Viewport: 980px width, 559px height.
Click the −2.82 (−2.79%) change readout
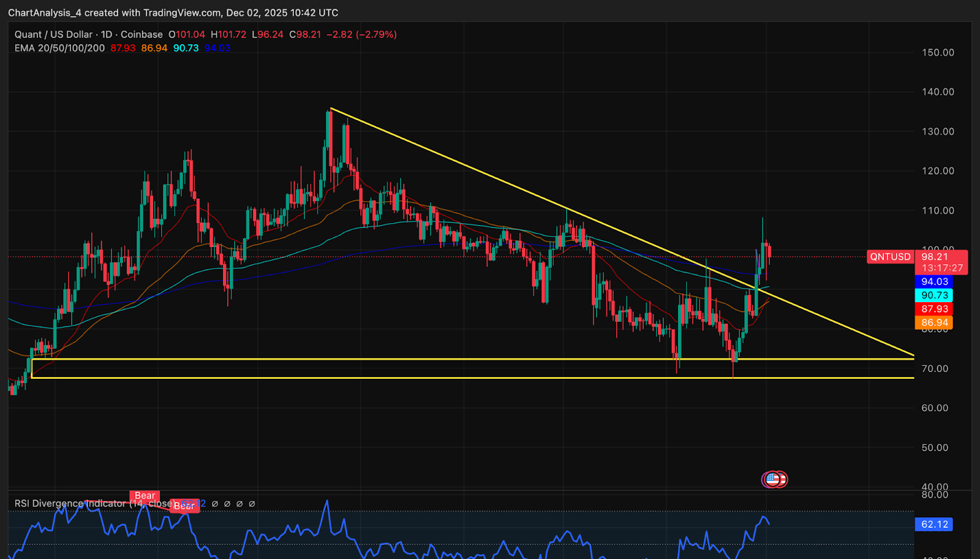click(361, 34)
